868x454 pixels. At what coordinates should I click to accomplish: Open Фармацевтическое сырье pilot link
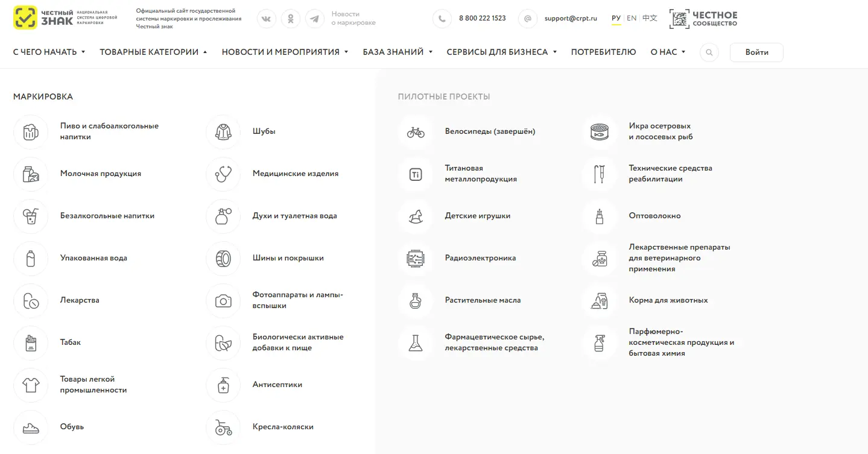pyautogui.click(x=495, y=342)
